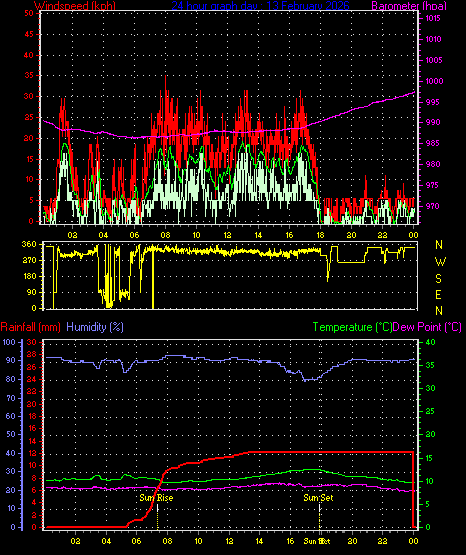Click the 40 value on the green temperature axis
This screenshot has width=466, height=555.
430,342
